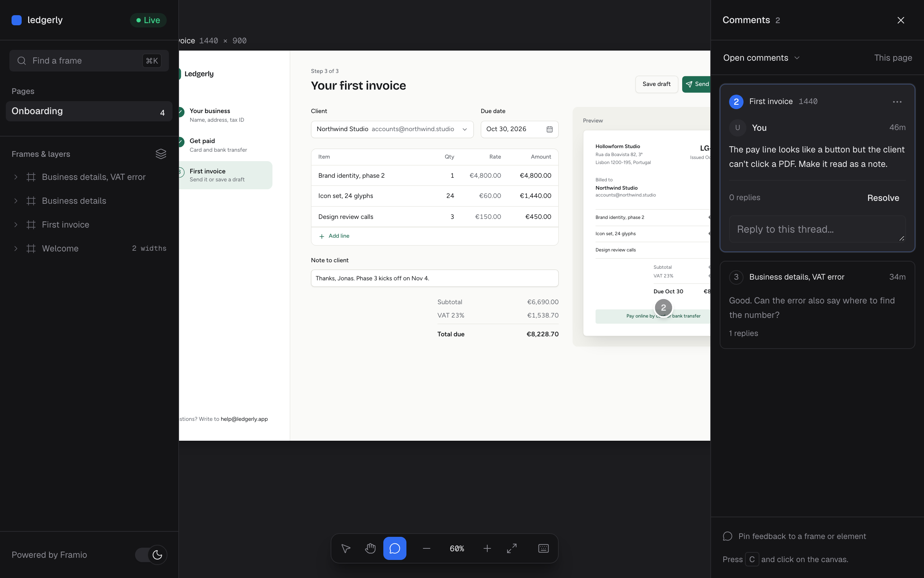Click the Due date field Oct 30, 2026
924x578 pixels.
coord(519,129)
